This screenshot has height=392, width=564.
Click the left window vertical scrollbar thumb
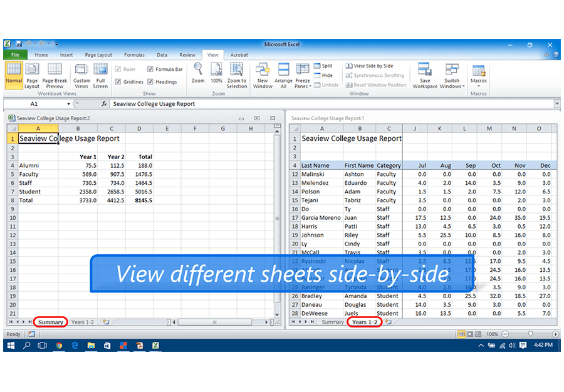277,218
